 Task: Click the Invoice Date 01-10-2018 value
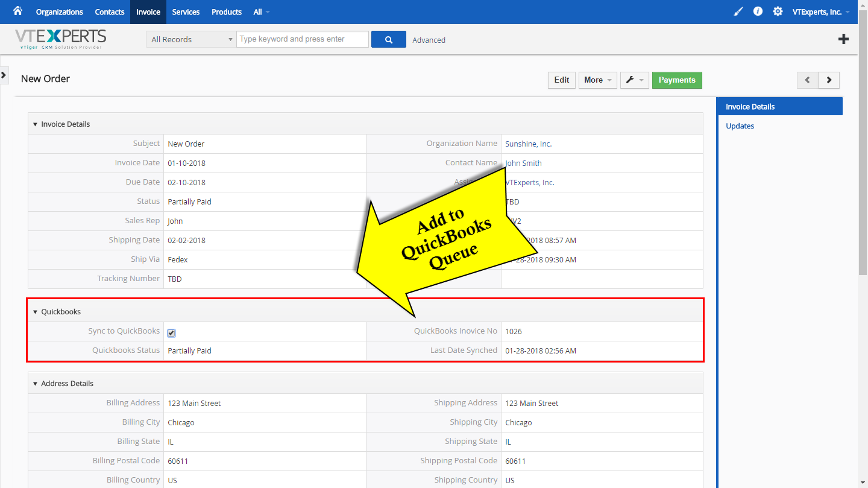(x=187, y=163)
